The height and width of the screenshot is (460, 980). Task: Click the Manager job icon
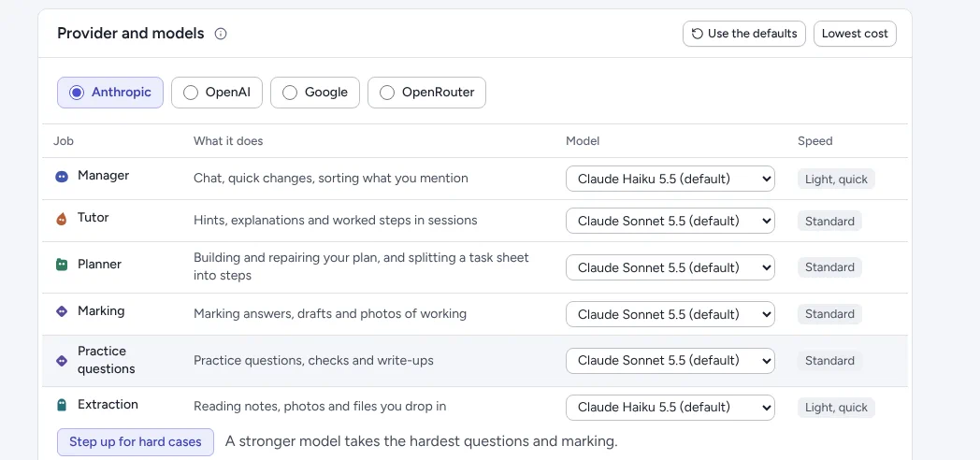click(62, 177)
